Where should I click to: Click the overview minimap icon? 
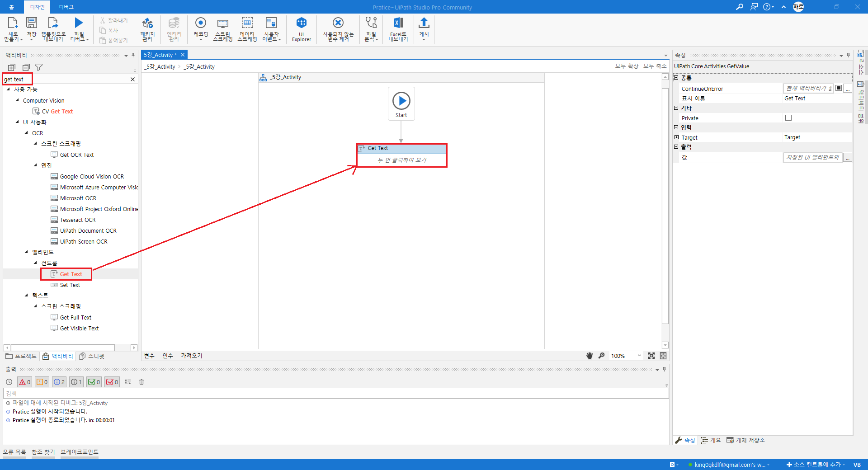[x=663, y=356]
